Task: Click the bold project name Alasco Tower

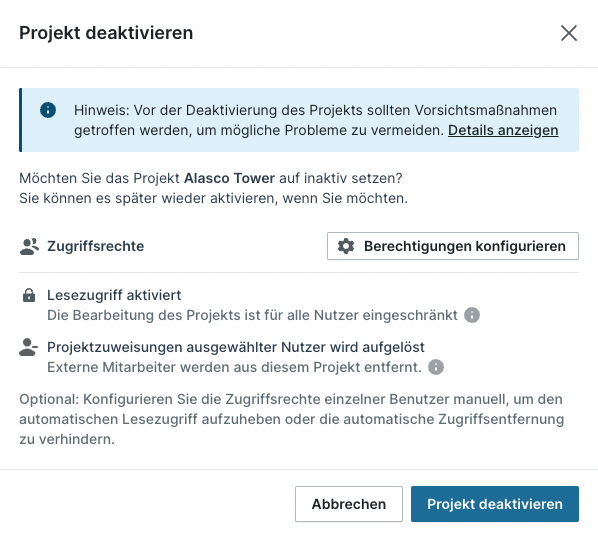Action: (x=229, y=178)
